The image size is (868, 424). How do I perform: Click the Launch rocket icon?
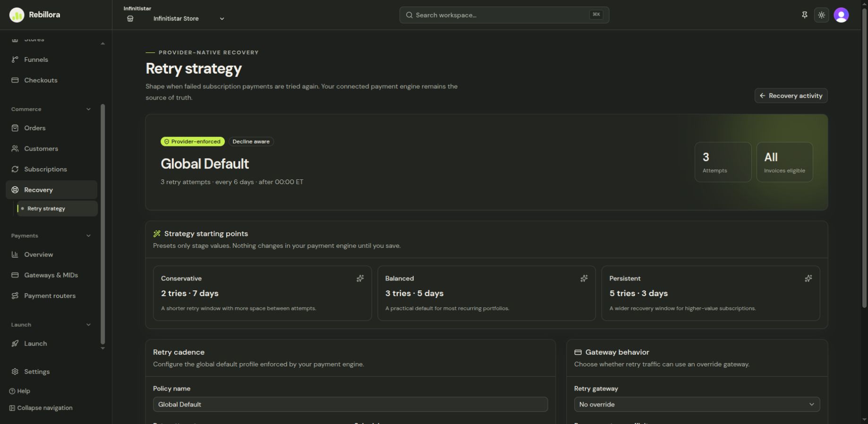[x=15, y=344]
